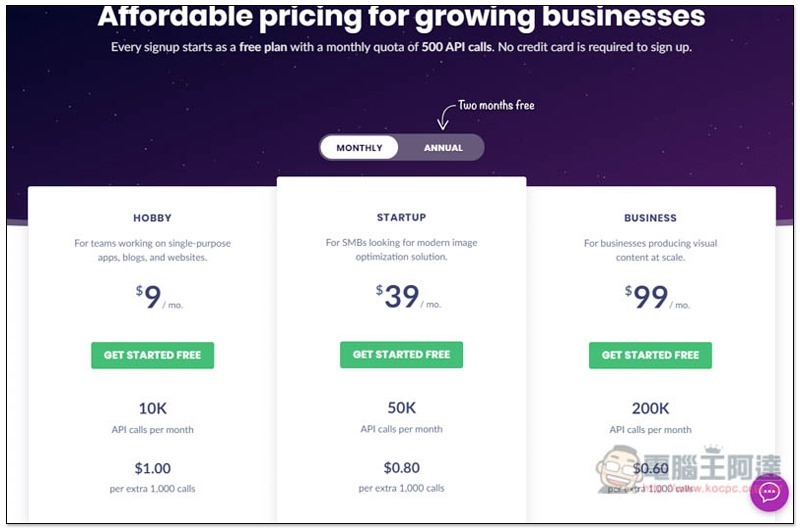The height and width of the screenshot is (530, 800).
Task: Click the cartoon mascot watermark logo
Action: [x=618, y=467]
